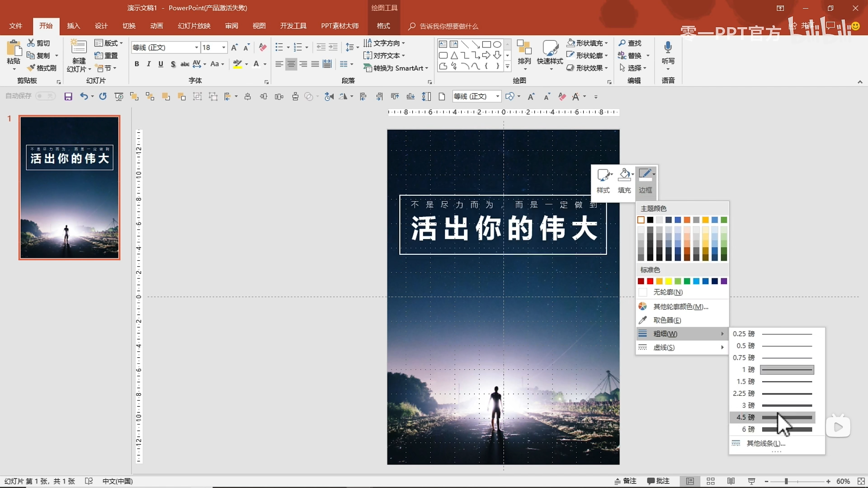Toggle Comments pane in status bar

(x=658, y=481)
